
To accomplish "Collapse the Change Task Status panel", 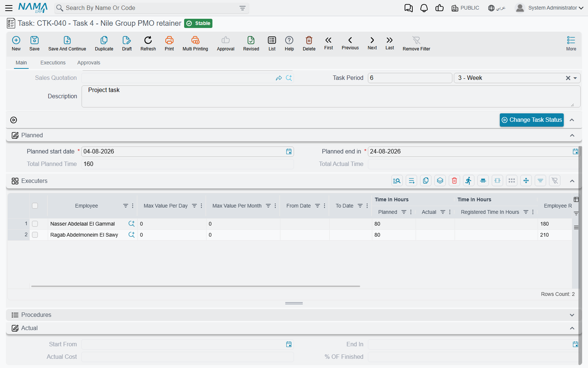I will (572, 120).
